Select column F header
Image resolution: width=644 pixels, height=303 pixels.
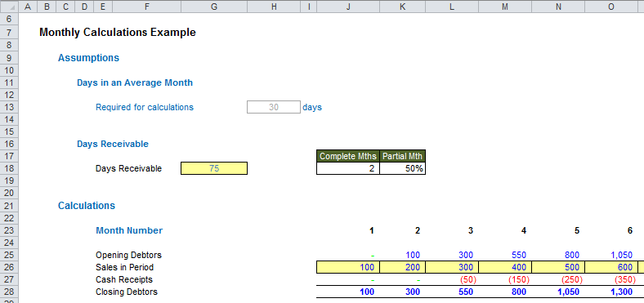146,7
